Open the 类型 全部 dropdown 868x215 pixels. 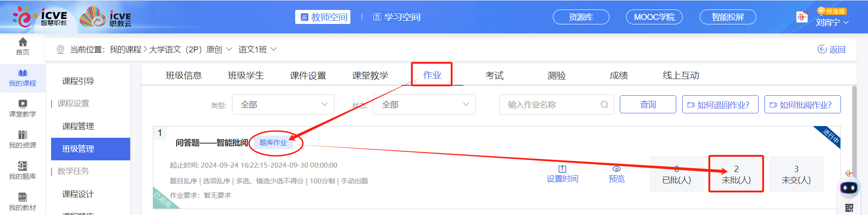pyautogui.click(x=283, y=104)
